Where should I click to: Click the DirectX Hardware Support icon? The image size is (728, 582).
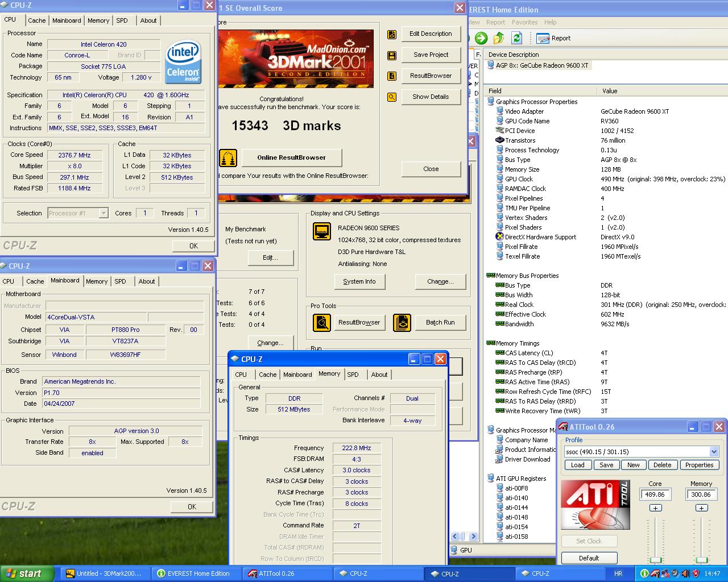point(499,237)
